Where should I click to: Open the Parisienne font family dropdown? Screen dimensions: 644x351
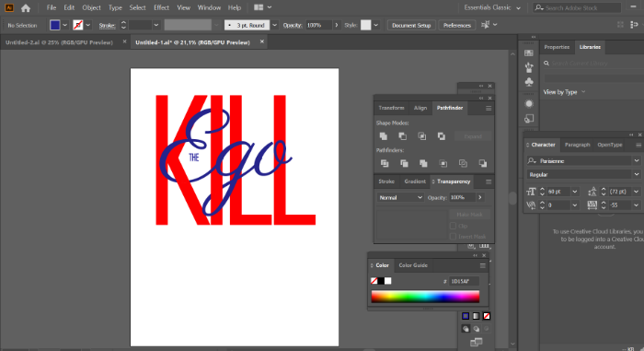(637, 161)
